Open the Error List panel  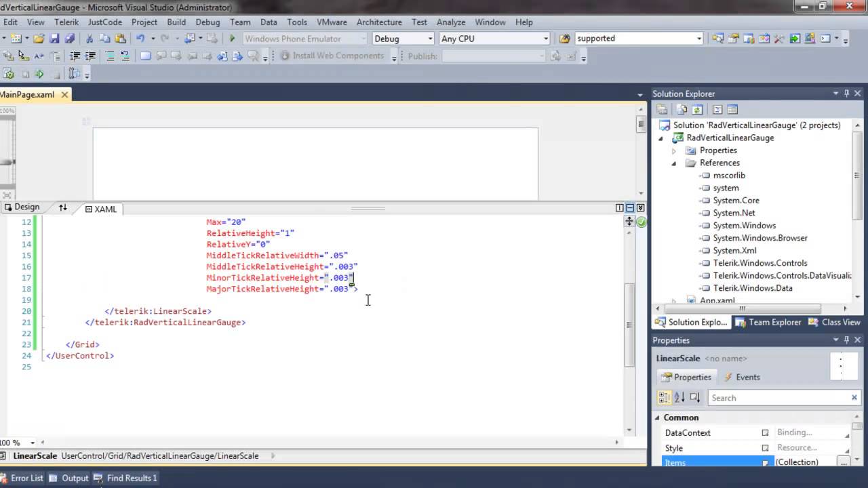[21, 478]
